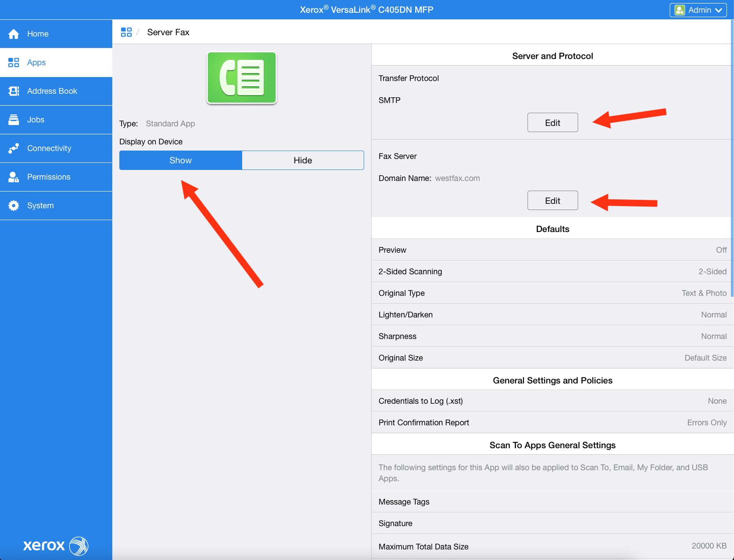
Task: Click the System gear icon
Action: click(x=14, y=205)
